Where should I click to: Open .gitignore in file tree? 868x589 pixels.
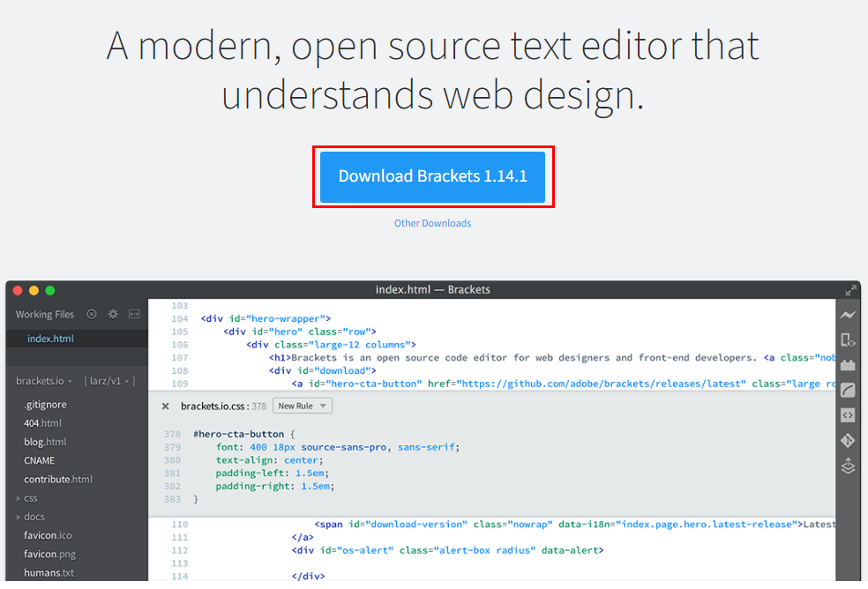tap(45, 405)
